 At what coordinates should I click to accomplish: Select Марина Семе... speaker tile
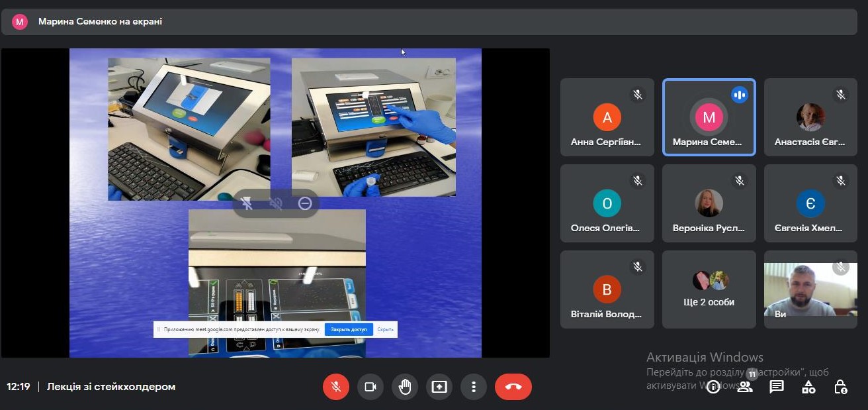click(709, 117)
